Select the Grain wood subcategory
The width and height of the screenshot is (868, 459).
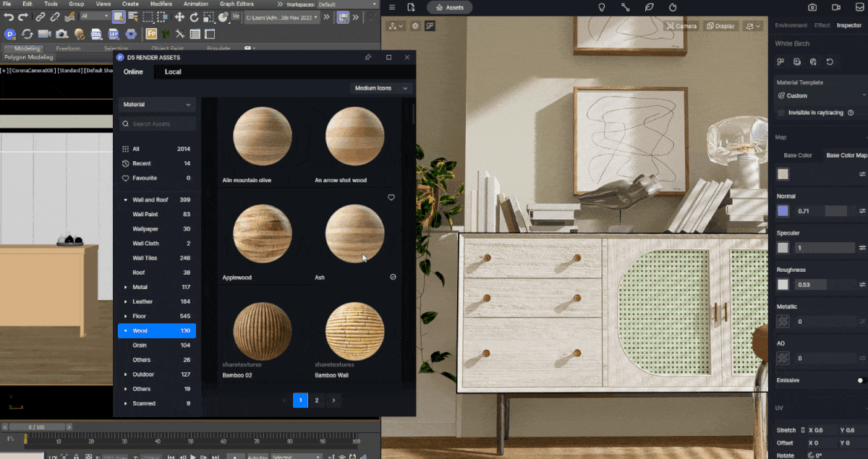click(x=140, y=346)
